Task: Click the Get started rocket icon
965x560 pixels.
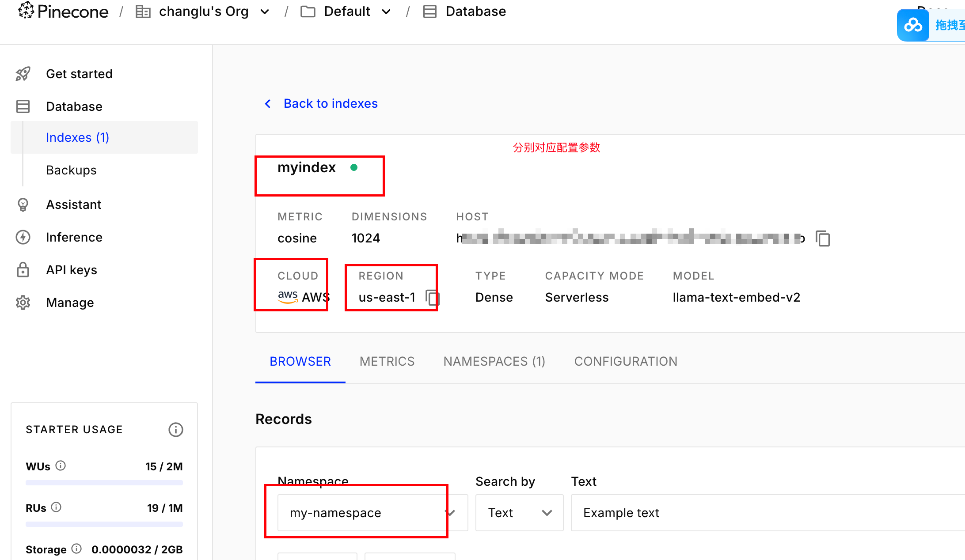Action: click(23, 74)
